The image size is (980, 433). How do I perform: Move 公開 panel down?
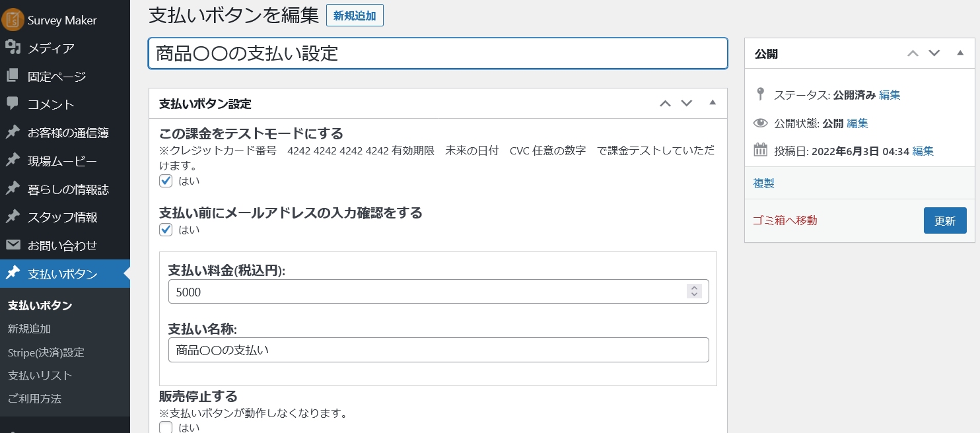(934, 53)
